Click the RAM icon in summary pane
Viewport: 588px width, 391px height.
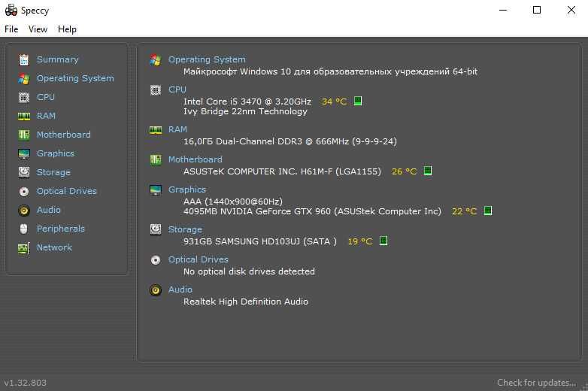(156, 130)
